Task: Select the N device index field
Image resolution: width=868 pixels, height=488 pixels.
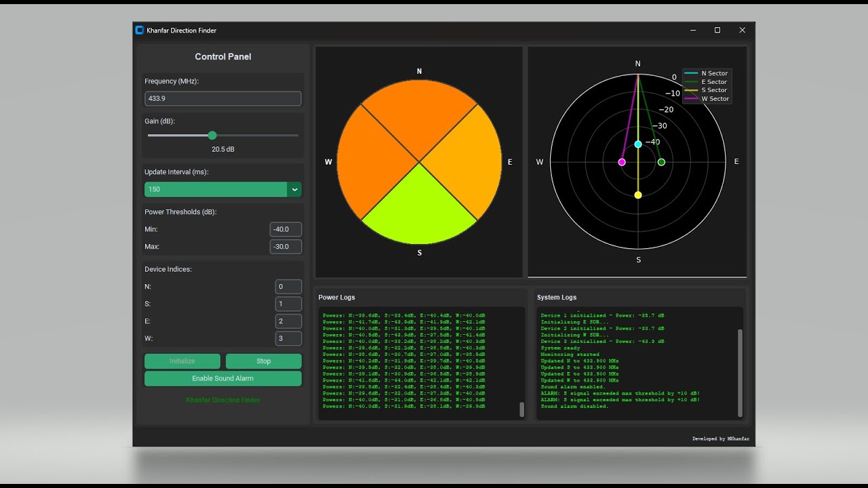Action: (x=288, y=286)
